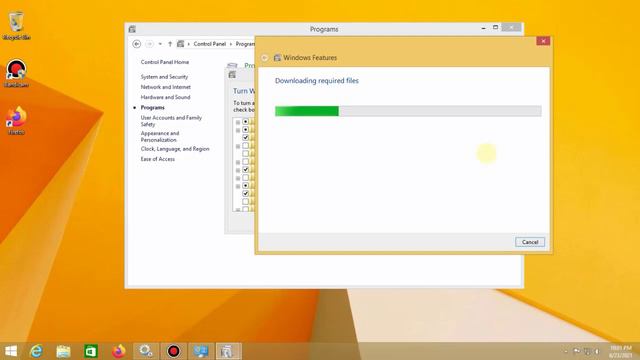Click Control Panel in the address breadcrumb

coord(209,44)
